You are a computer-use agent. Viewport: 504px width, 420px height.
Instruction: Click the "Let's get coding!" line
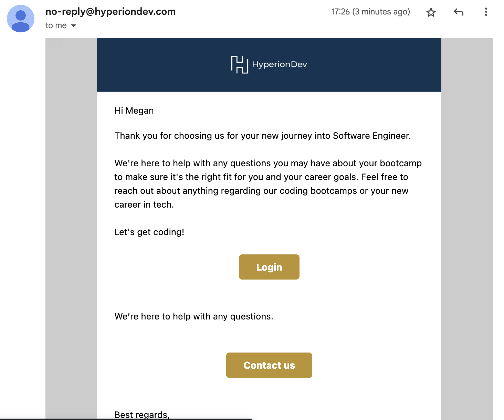click(x=149, y=232)
